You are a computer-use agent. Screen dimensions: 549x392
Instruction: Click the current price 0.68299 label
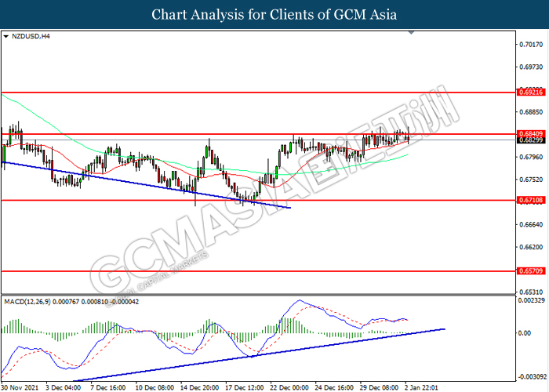[x=531, y=140]
